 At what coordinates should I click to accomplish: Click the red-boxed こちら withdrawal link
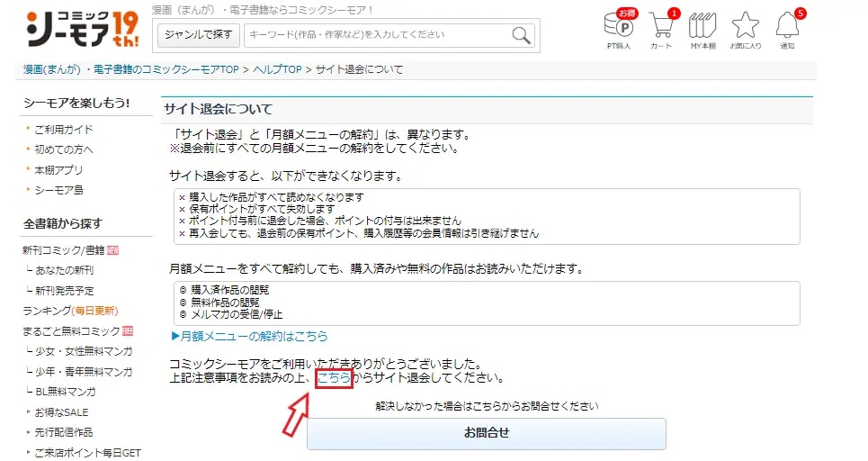tap(334, 377)
